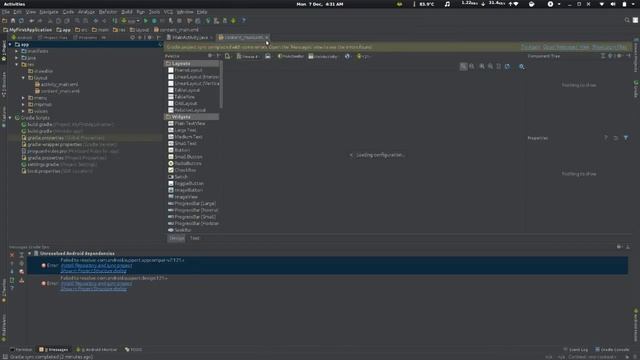Collapse the layout folder arrow

pyautogui.click(x=23, y=78)
